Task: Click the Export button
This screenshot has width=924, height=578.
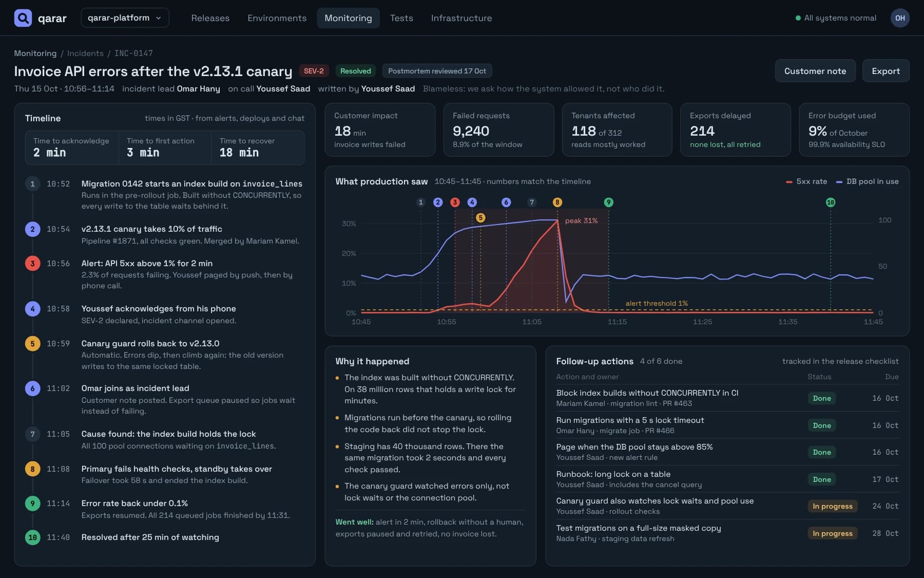Action: 885,71
